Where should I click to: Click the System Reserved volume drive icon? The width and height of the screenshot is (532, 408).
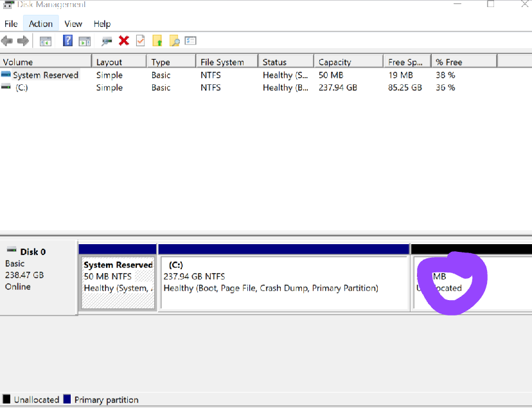6,75
